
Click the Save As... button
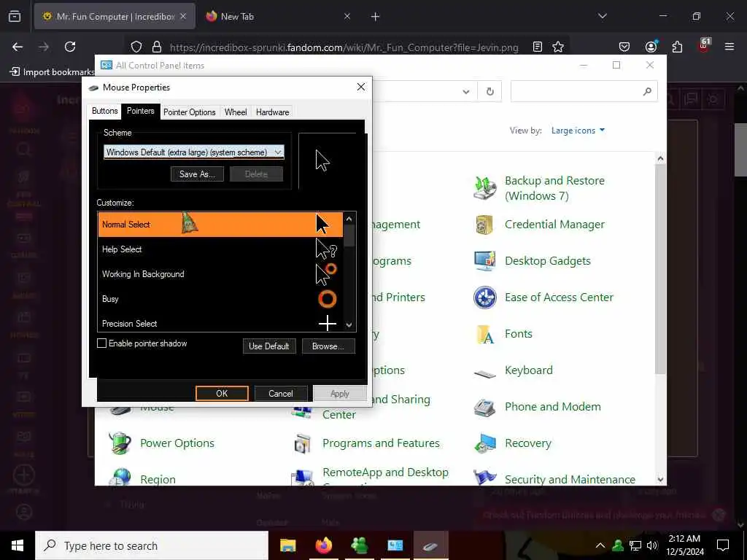(197, 174)
